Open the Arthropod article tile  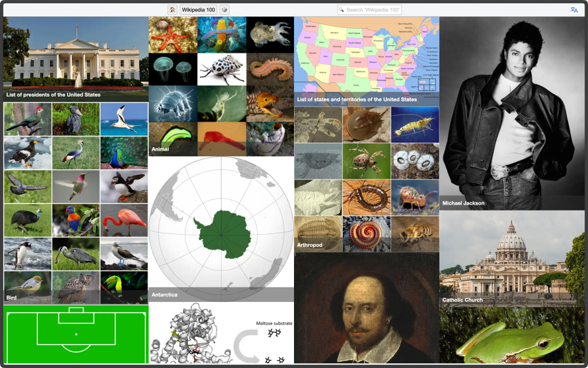tap(366, 179)
